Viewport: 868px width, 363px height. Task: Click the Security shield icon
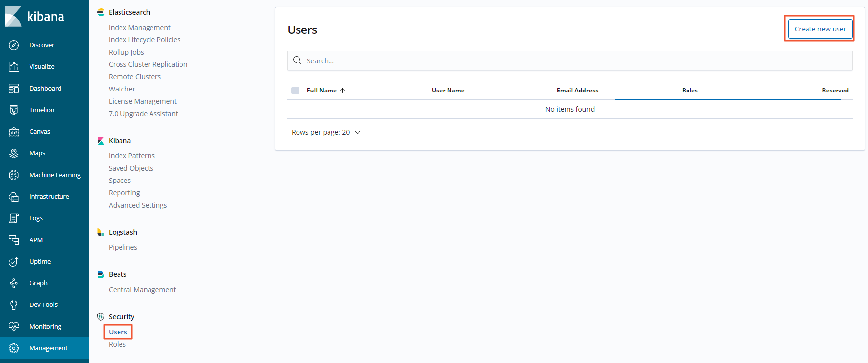coord(101,317)
